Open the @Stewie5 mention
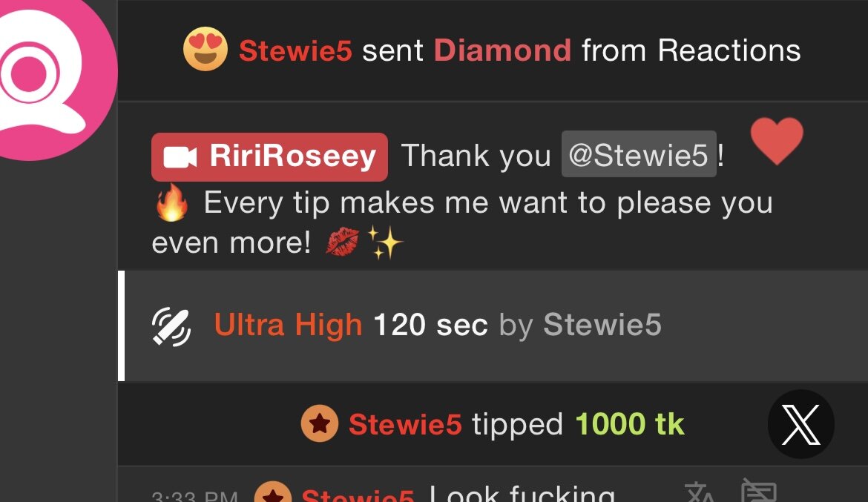Viewport: 868px width, 502px height. click(x=639, y=154)
